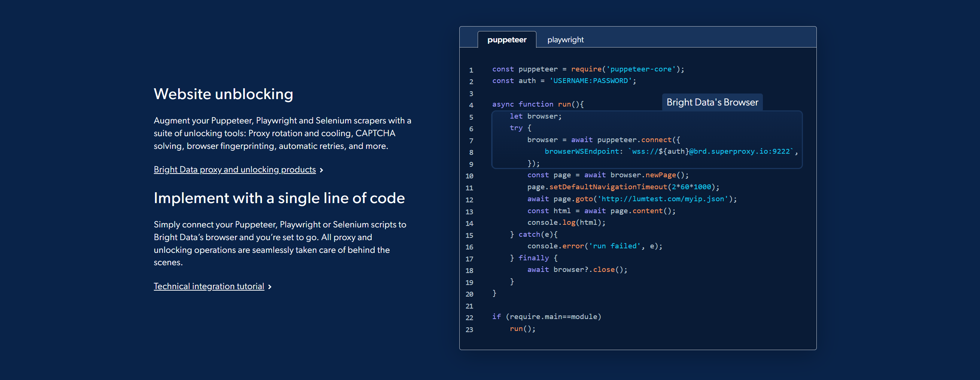
Task: Click the if (require.main==module) line
Action: click(x=546, y=317)
